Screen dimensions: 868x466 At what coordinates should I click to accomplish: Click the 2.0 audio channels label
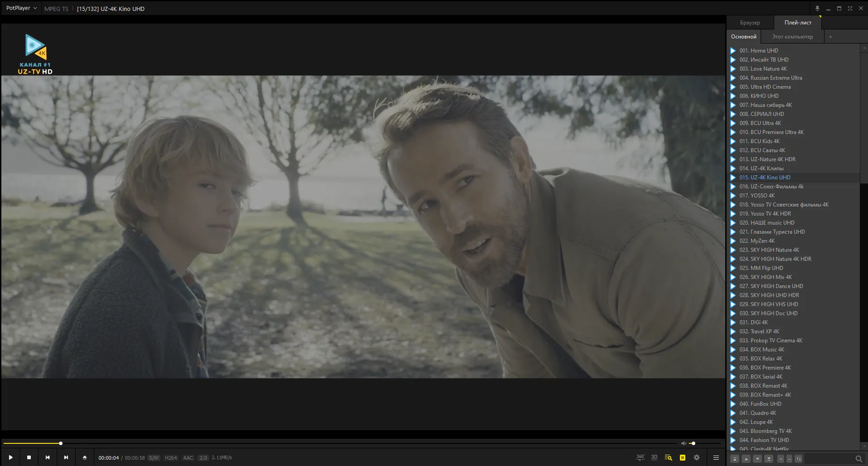click(x=203, y=458)
